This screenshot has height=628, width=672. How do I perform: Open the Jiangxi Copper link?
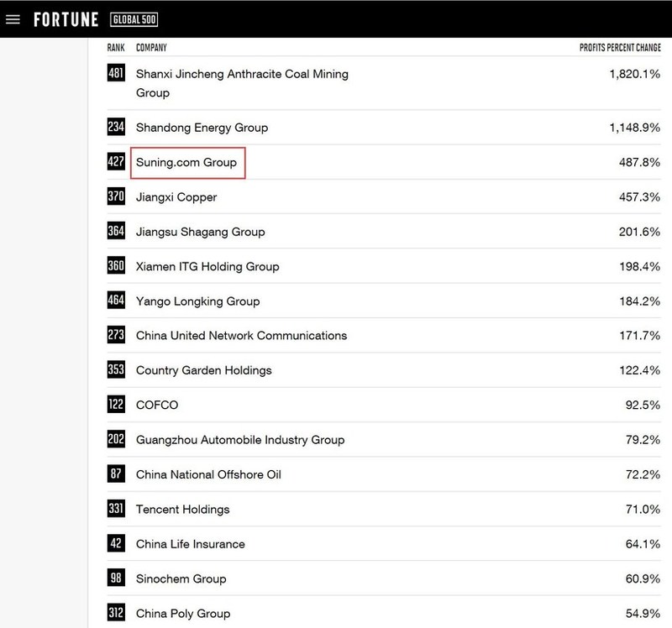pos(176,197)
